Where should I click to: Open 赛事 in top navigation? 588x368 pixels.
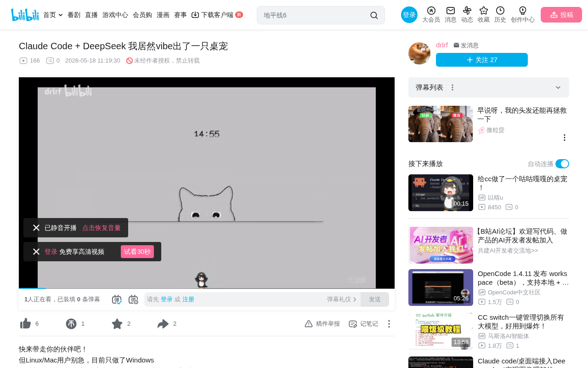(181, 15)
